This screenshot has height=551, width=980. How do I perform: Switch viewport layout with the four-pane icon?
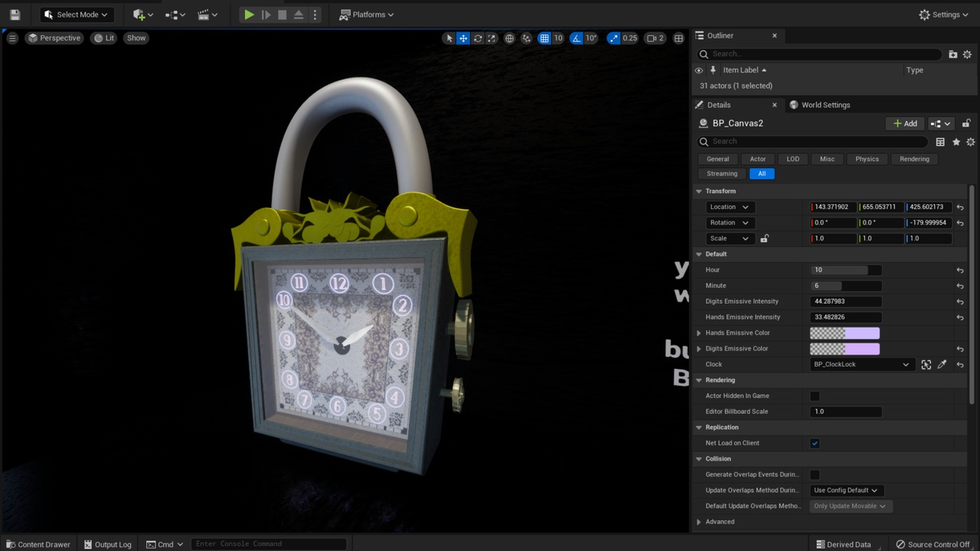pyautogui.click(x=678, y=38)
